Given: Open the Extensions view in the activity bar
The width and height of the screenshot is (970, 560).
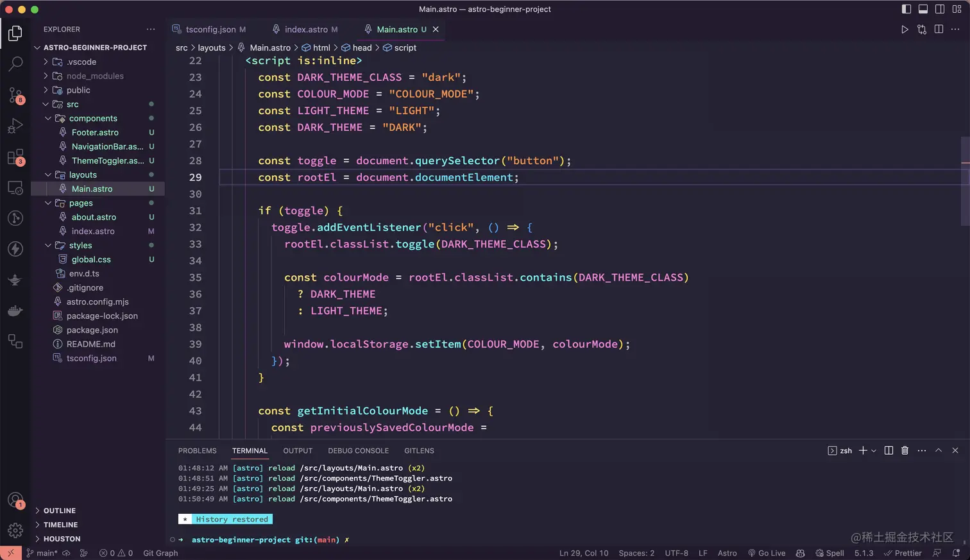Looking at the screenshot, I should (x=15, y=157).
